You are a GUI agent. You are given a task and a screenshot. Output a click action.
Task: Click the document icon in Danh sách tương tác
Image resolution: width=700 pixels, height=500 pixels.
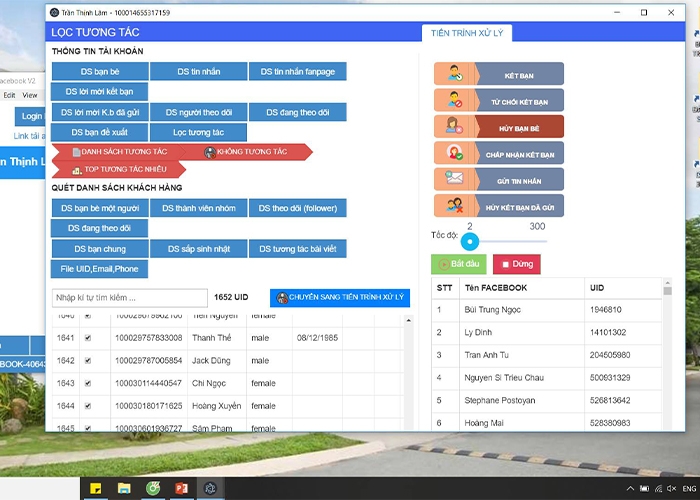[x=76, y=152]
